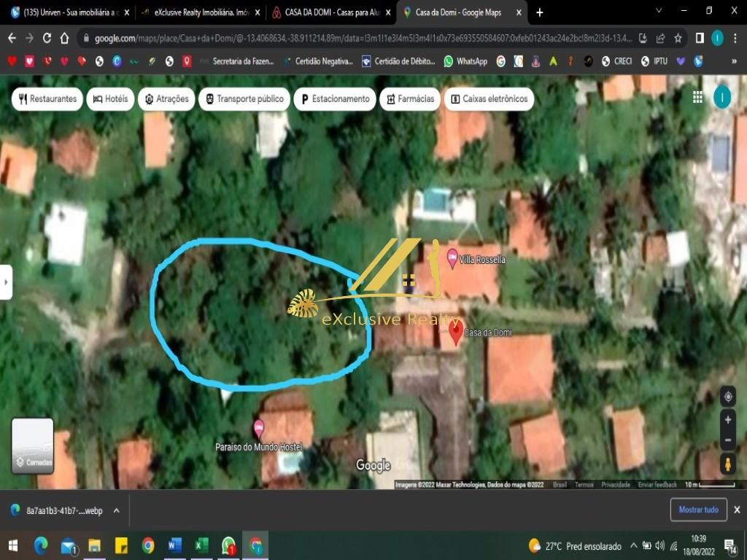Viewport: 747px width, 560px height.
Task: Open Microsoft Edge from taskbar
Action: coord(41,545)
